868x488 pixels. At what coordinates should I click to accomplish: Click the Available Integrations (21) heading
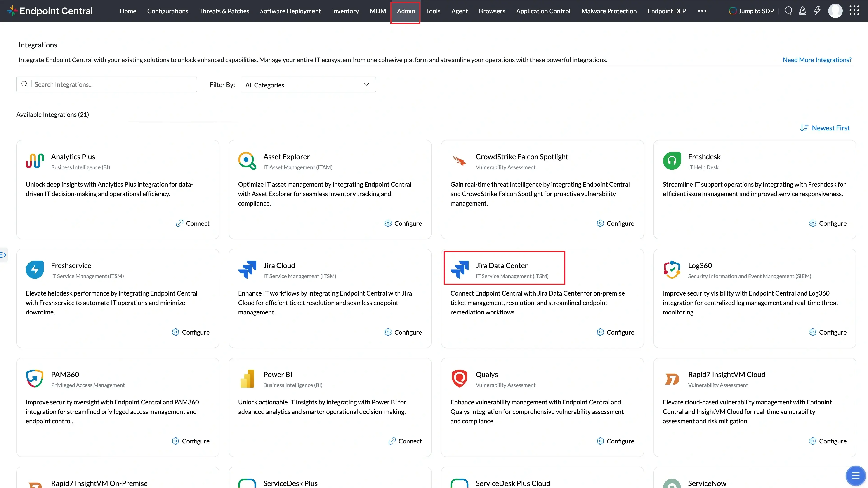pyautogui.click(x=53, y=115)
